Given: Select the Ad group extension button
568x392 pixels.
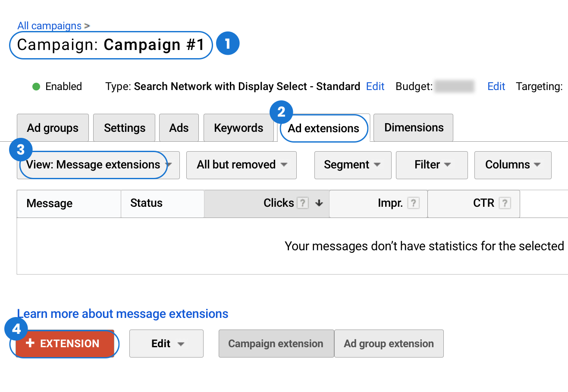Looking at the screenshot, I should click(388, 343).
